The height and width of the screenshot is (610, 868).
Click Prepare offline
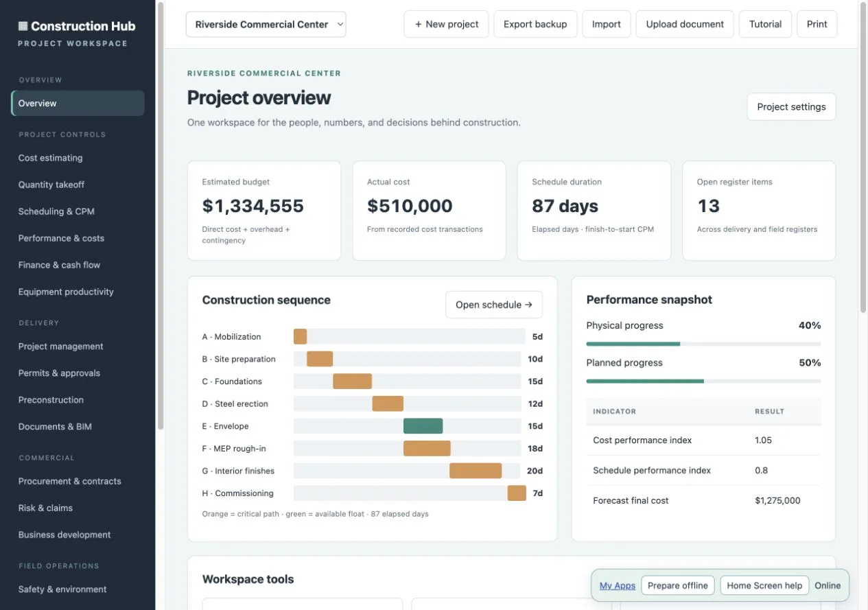[x=678, y=585]
